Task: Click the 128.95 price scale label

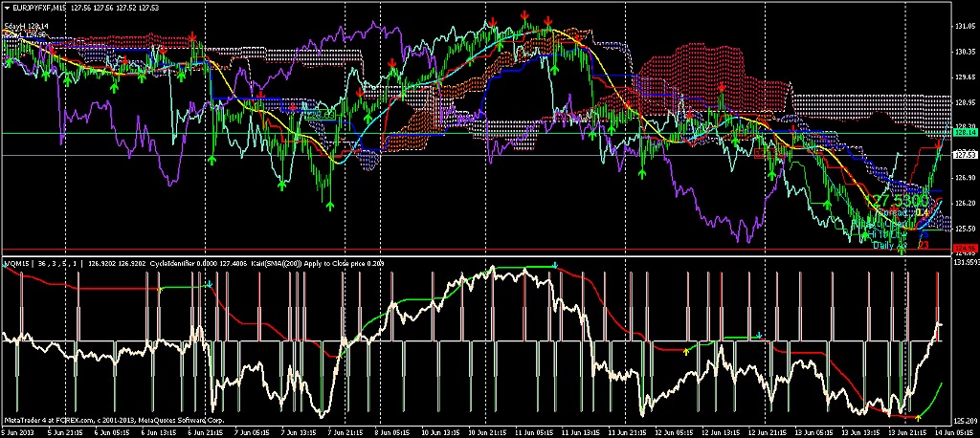Action: click(x=965, y=101)
